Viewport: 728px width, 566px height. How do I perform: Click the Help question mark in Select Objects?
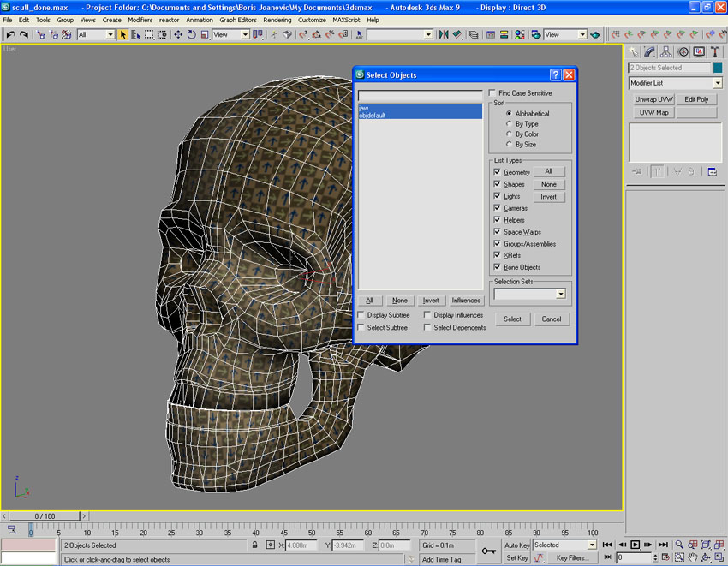(x=555, y=74)
